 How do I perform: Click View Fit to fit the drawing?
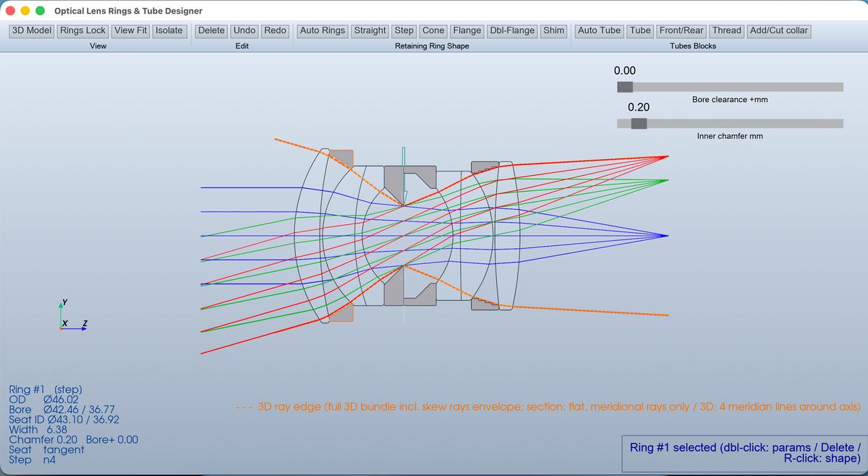tap(130, 30)
